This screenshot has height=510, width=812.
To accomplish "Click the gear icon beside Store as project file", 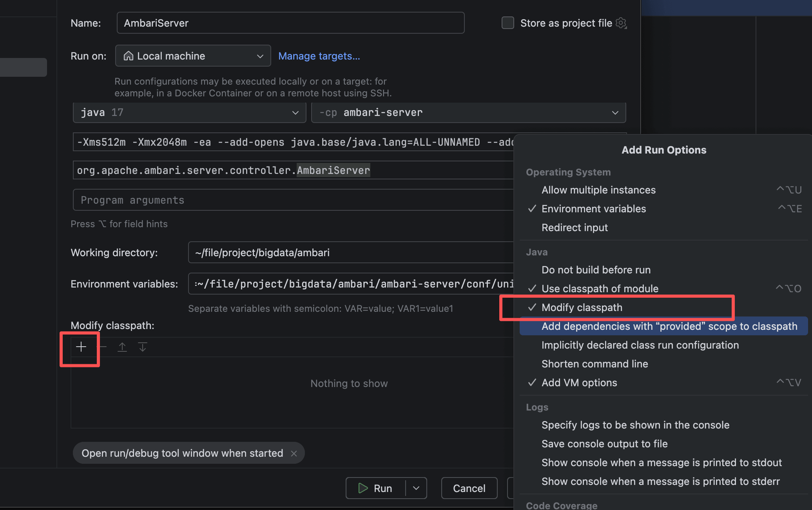I will pos(621,23).
